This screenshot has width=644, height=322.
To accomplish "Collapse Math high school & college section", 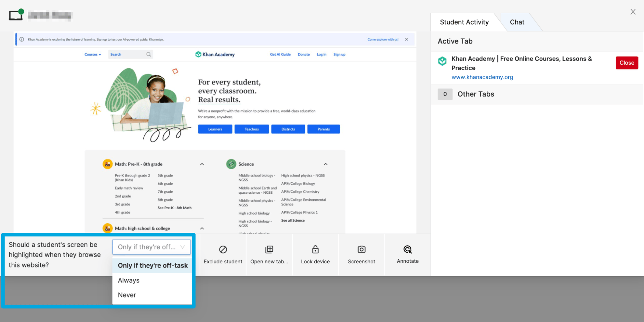I will click(202, 228).
